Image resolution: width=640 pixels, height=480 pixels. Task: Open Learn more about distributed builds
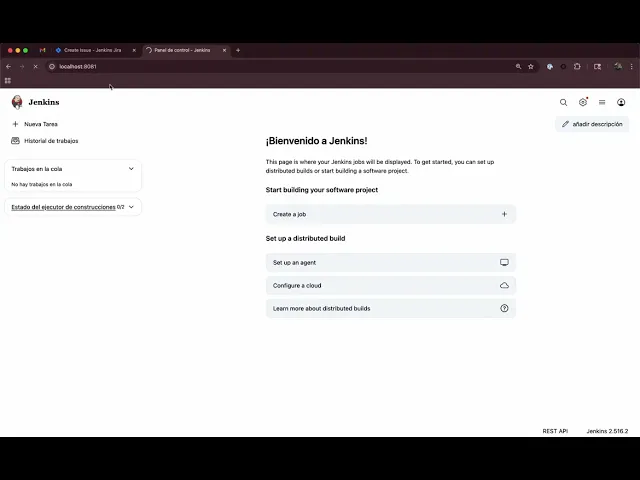[x=391, y=309]
